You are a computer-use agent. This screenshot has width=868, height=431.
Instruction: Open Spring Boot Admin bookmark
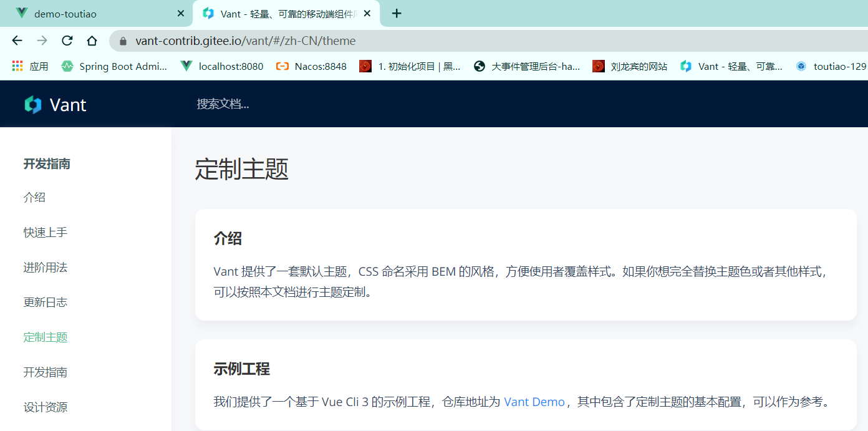coord(114,66)
